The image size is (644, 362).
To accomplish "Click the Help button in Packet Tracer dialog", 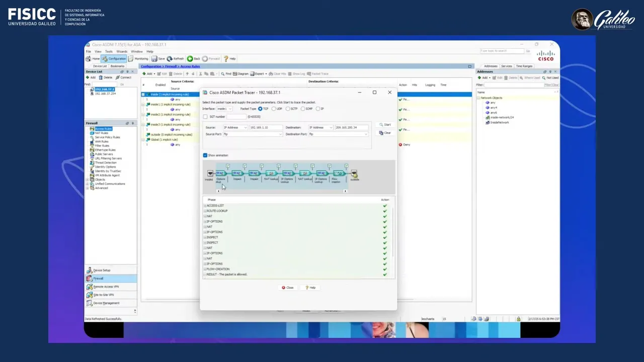I will click(310, 288).
